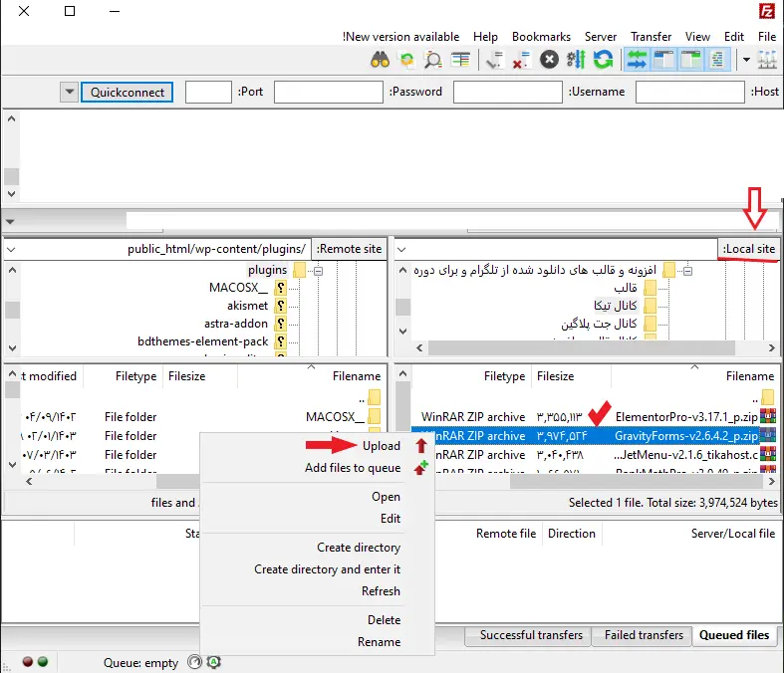The height and width of the screenshot is (673, 784).
Task: Click the Username input field
Action: pyautogui.click(x=507, y=92)
